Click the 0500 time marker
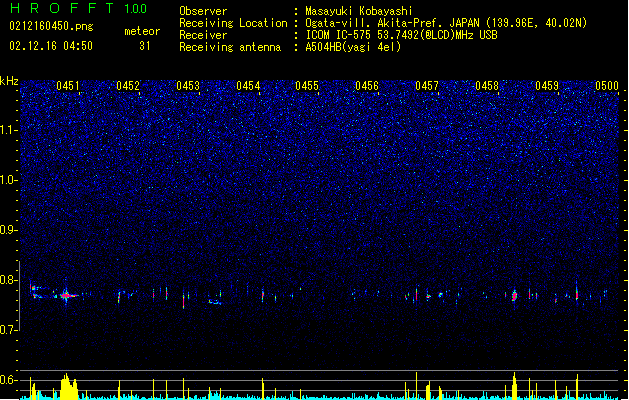Viewport: 629px width, 400px height. click(x=607, y=86)
